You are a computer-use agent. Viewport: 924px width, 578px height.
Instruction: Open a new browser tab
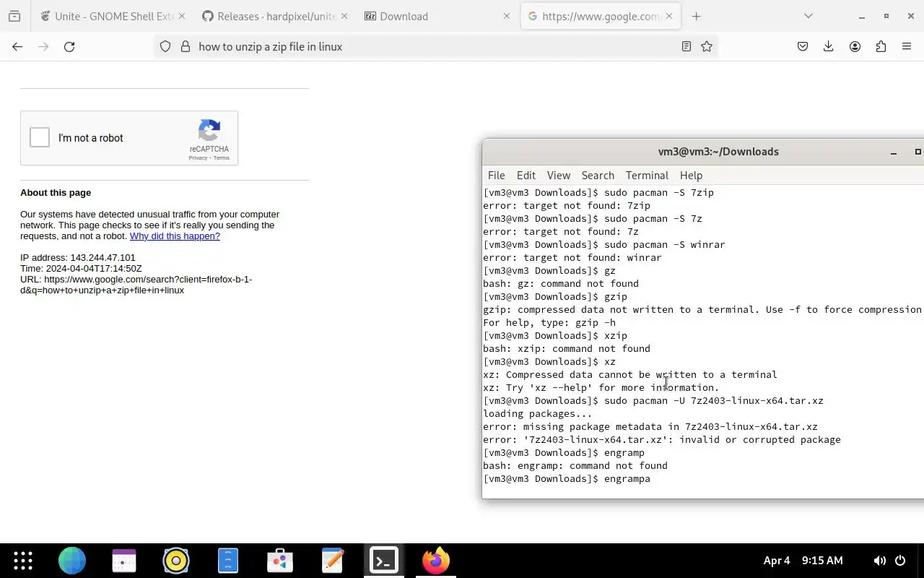(696, 16)
